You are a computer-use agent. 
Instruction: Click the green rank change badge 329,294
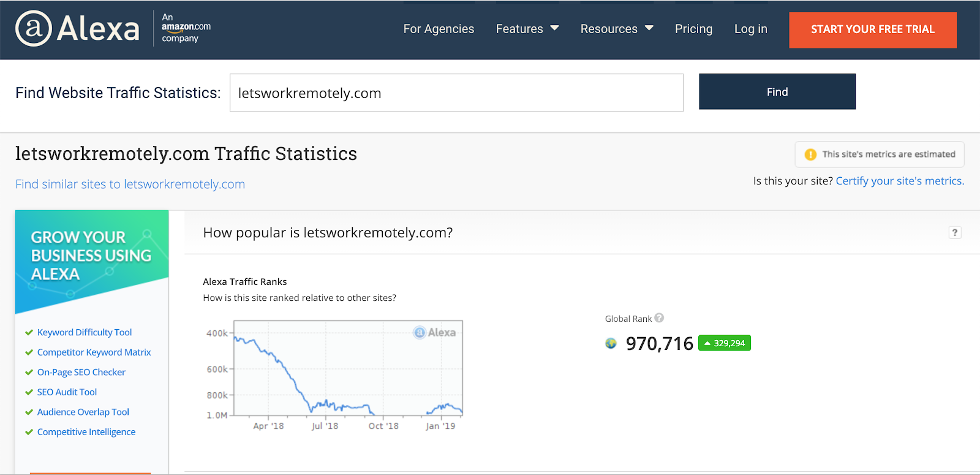tap(725, 343)
